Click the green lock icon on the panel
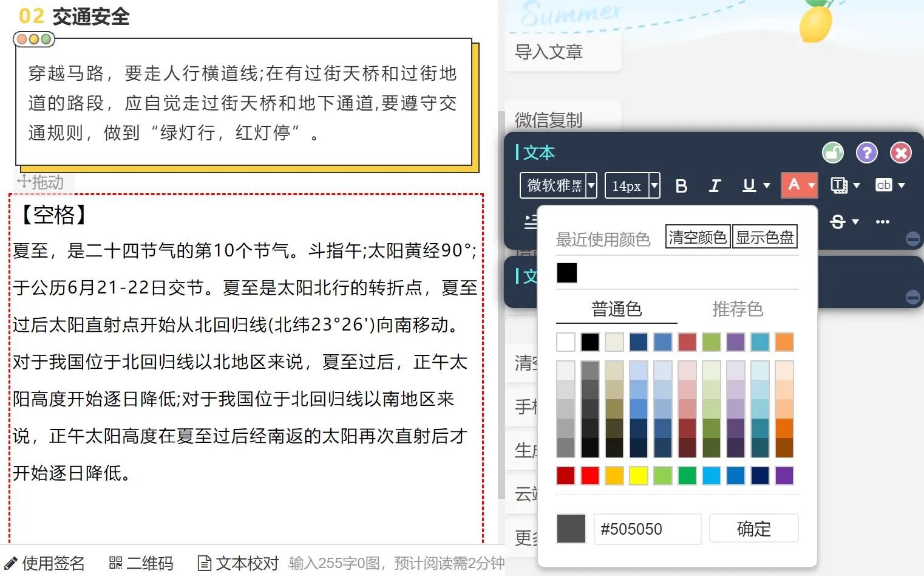Screen dimensions: 924x576 pos(833,153)
